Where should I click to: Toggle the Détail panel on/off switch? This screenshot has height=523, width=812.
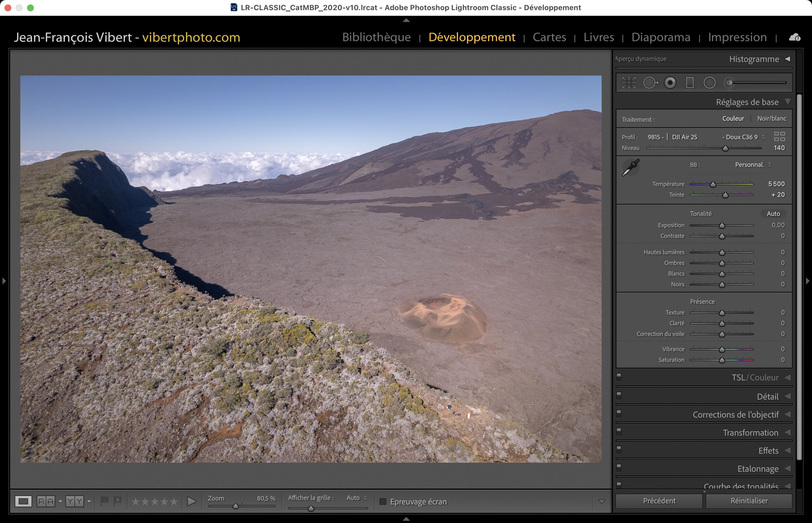point(619,395)
